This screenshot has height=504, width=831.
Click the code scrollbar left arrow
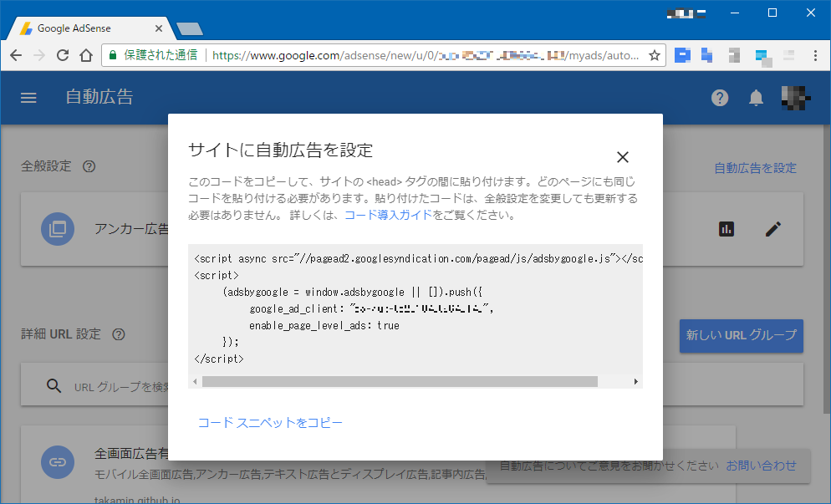(x=195, y=382)
